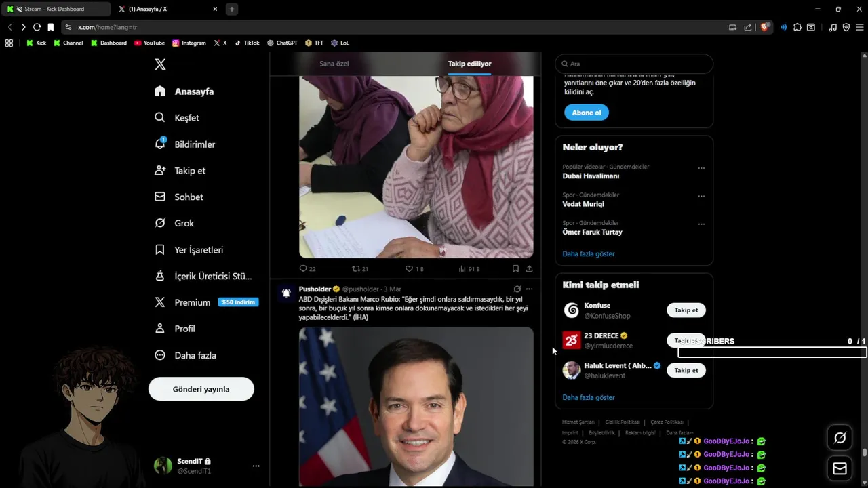
Task: Click the X logo in the sidebar
Action: pyautogui.click(x=160, y=64)
